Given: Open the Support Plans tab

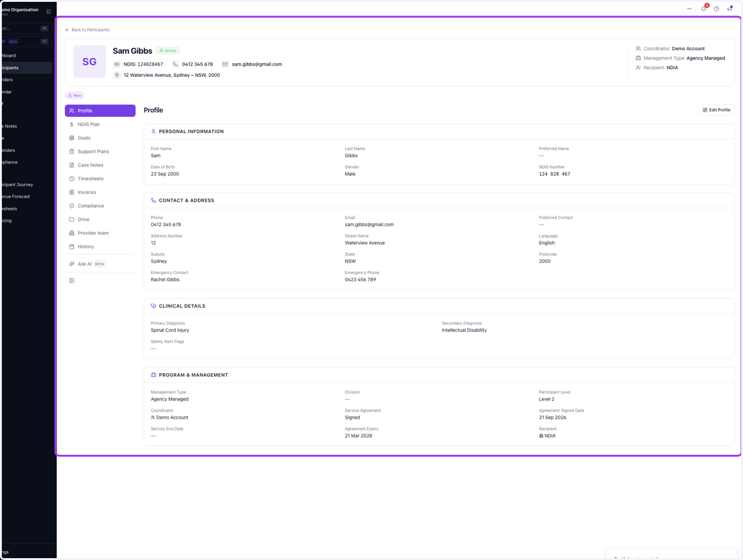Looking at the screenshot, I should [x=100, y=152].
